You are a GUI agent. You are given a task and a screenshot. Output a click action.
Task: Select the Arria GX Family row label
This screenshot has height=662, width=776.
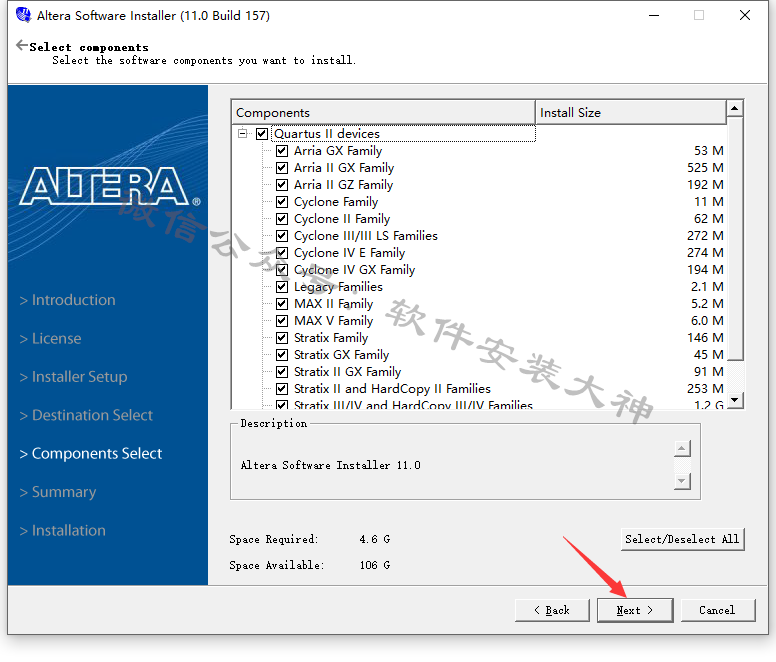coord(338,151)
